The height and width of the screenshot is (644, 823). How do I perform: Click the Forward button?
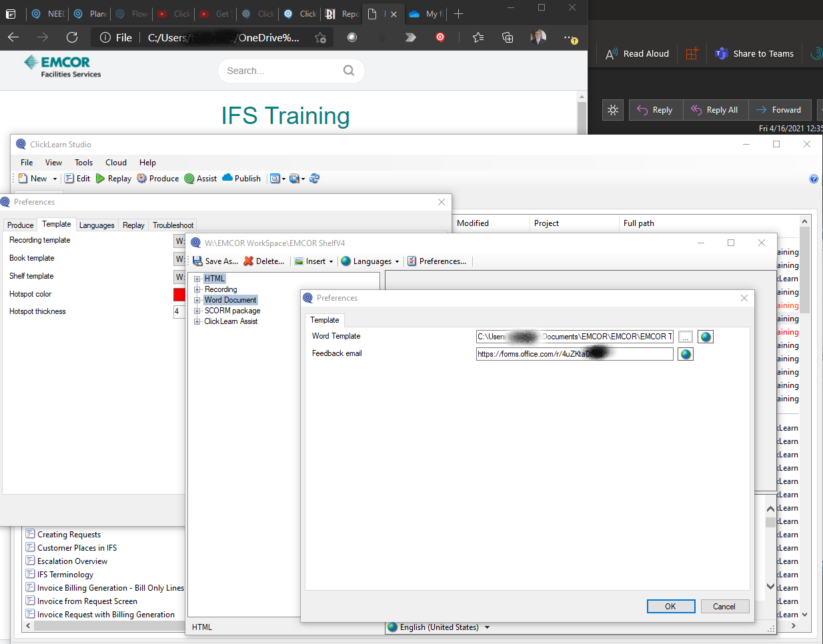pyautogui.click(x=780, y=110)
